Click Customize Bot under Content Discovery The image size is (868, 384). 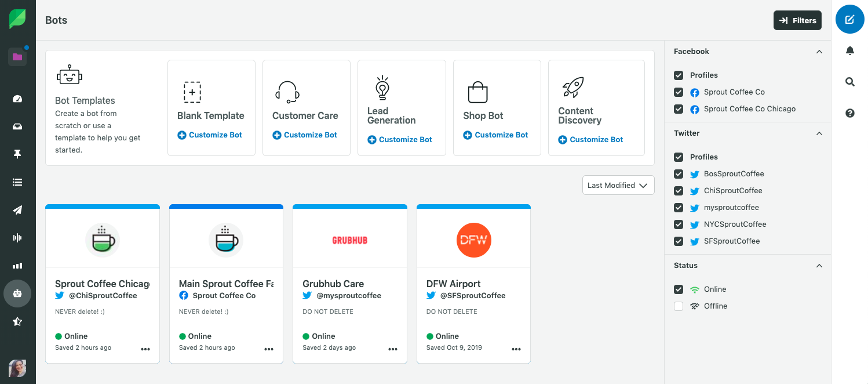click(x=590, y=139)
